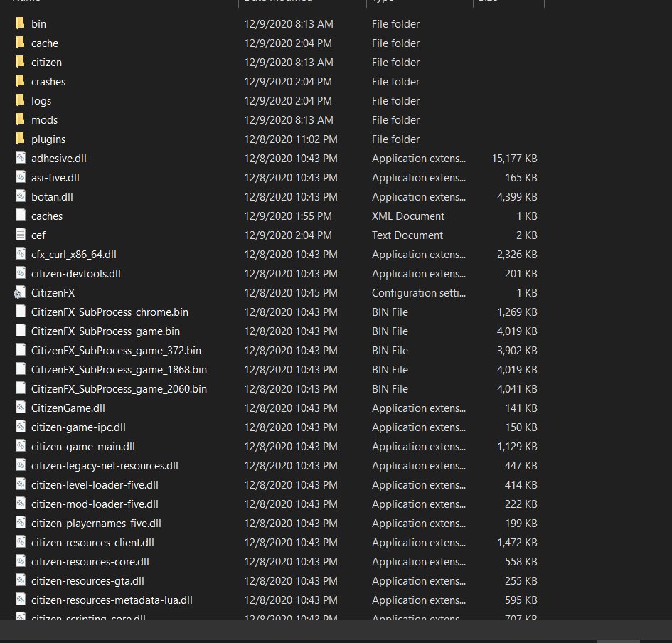Click the file name "CitizenGame.dll"
Image resolution: width=672 pixels, height=643 pixels.
68,408
